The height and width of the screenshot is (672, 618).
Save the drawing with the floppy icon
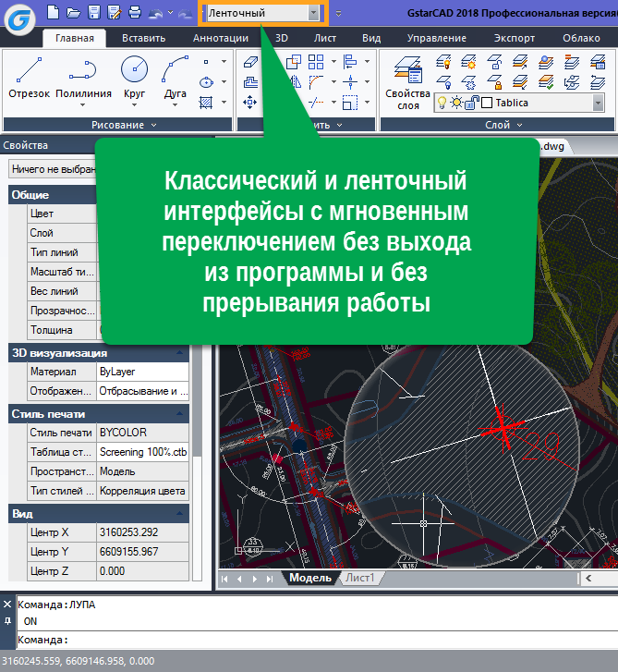(x=94, y=12)
